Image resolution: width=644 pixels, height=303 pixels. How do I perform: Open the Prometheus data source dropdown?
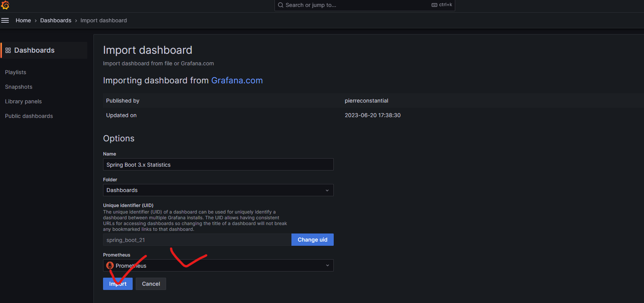pyautogui.click(x=218, y=265)
